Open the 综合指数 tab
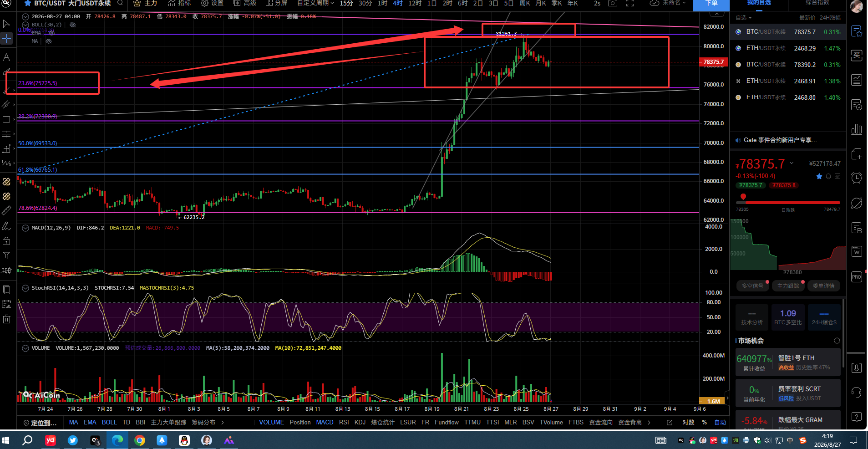This screenshot has width=868, height=449. [817, 3]
